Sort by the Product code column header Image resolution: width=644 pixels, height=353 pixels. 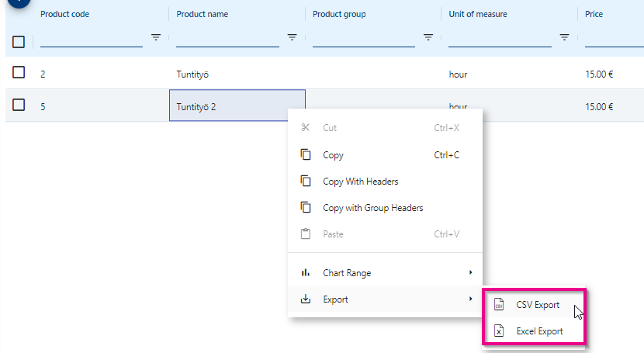65,14
